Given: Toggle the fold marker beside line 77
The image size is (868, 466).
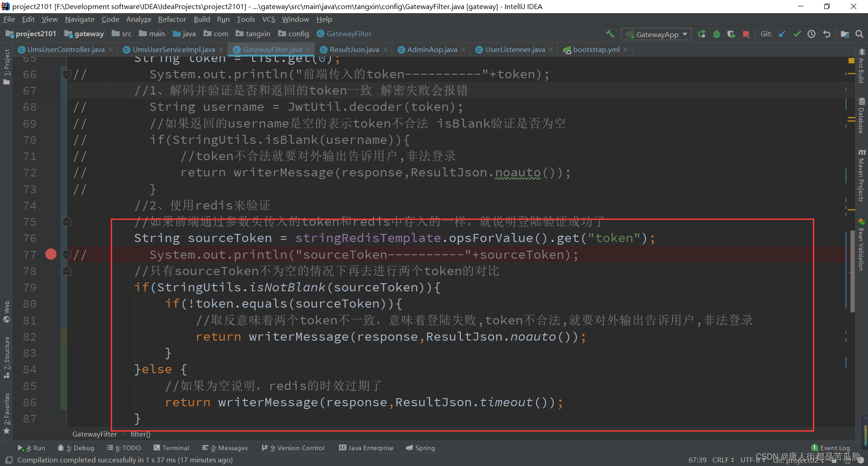Looking at the screenshot, I should click(67, 255).
